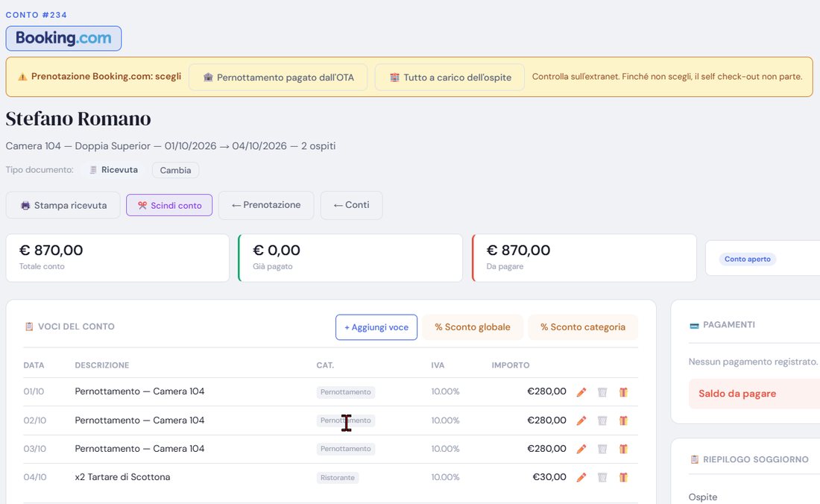Delete the Tartare di Scottona row
The height and width of the screenshot is (504, 820).
pyautogui.click(x=602, y=477)
